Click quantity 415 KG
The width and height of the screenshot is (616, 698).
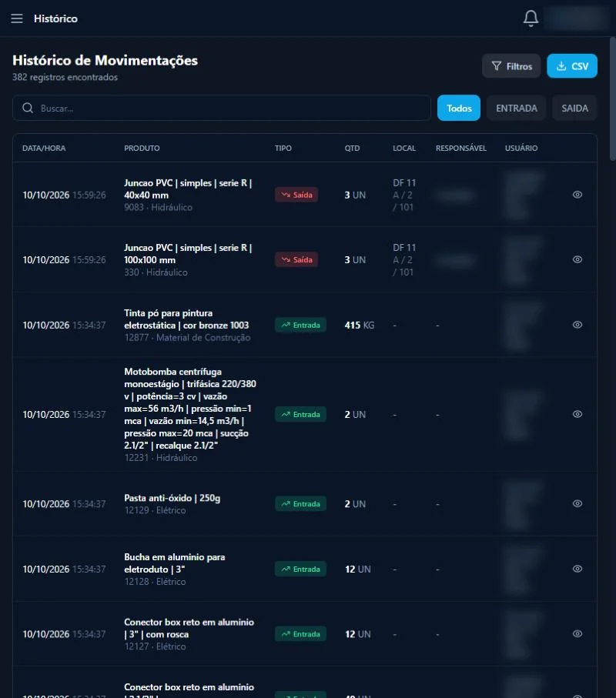359,325
